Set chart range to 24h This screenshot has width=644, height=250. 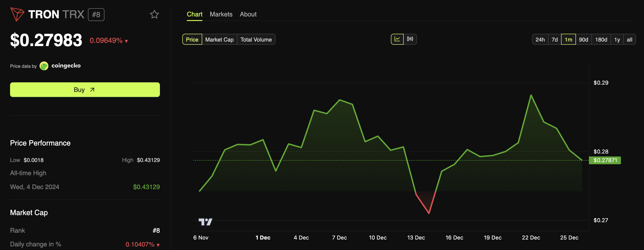click(540, 39)
